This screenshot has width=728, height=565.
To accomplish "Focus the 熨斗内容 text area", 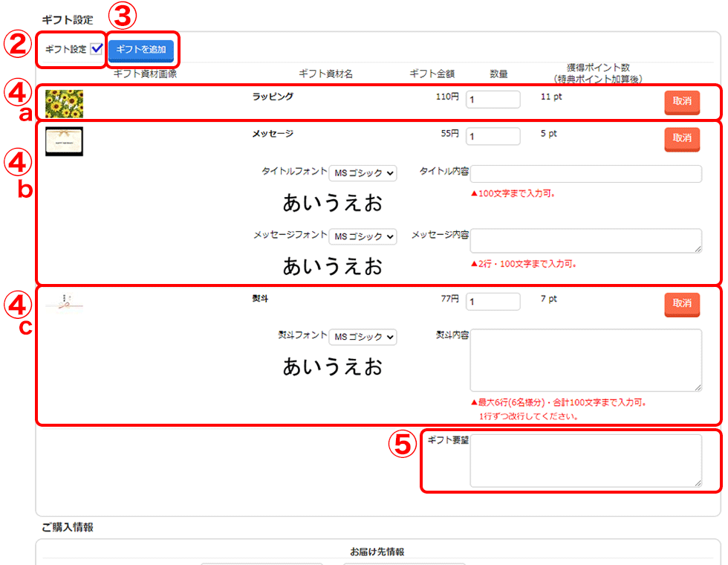I will 585,359.
